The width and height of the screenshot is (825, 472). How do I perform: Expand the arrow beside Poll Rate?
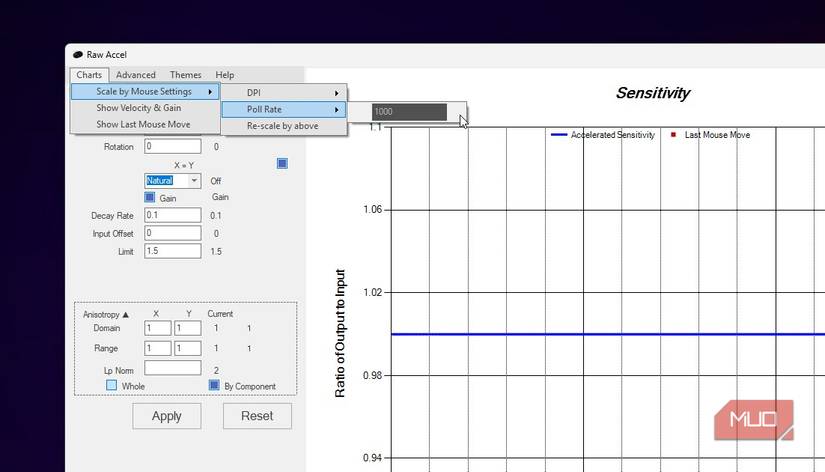337,110
